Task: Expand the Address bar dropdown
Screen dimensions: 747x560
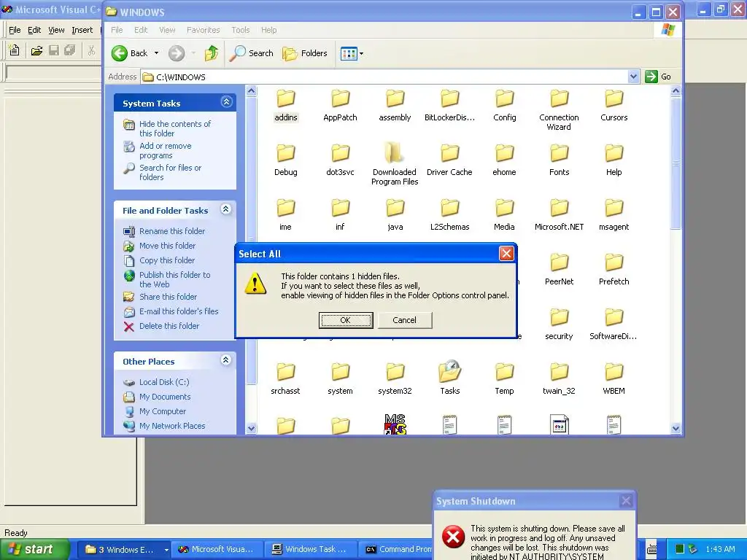Action: [x=633, y=77]
